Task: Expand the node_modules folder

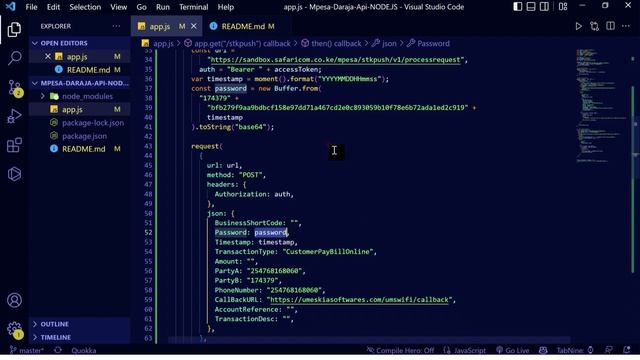Action: click(x=80, y=96)
